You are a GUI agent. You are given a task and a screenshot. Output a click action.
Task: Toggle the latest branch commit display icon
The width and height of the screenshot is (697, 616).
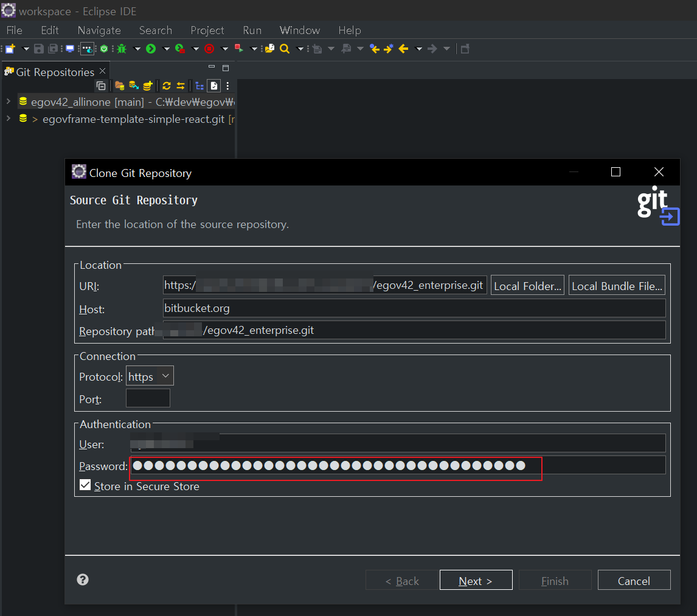(214, 86)
